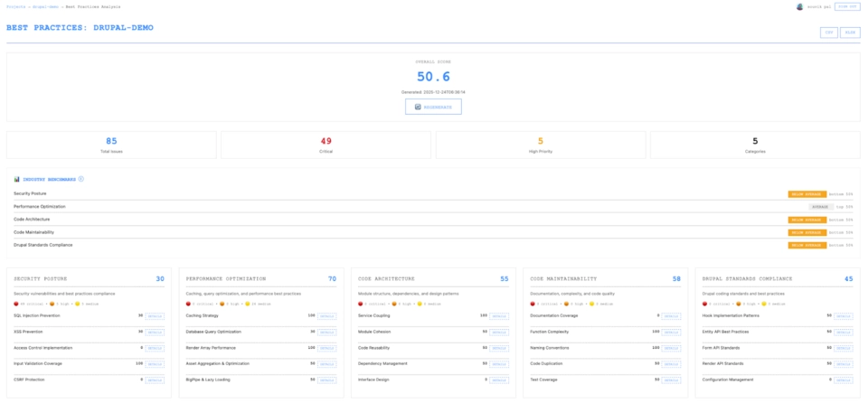View Database Query Optimization details
The image size is (868, 403).
pos(326,333)
